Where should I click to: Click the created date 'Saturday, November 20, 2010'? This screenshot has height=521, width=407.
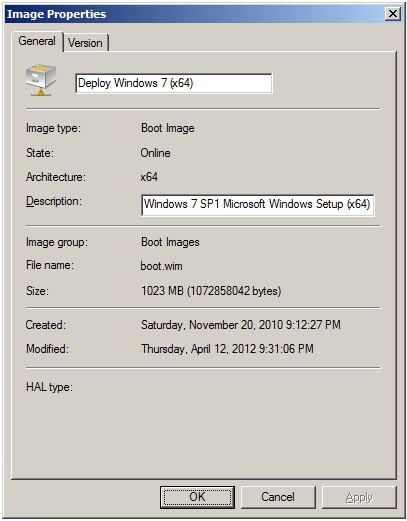(212, 325)
